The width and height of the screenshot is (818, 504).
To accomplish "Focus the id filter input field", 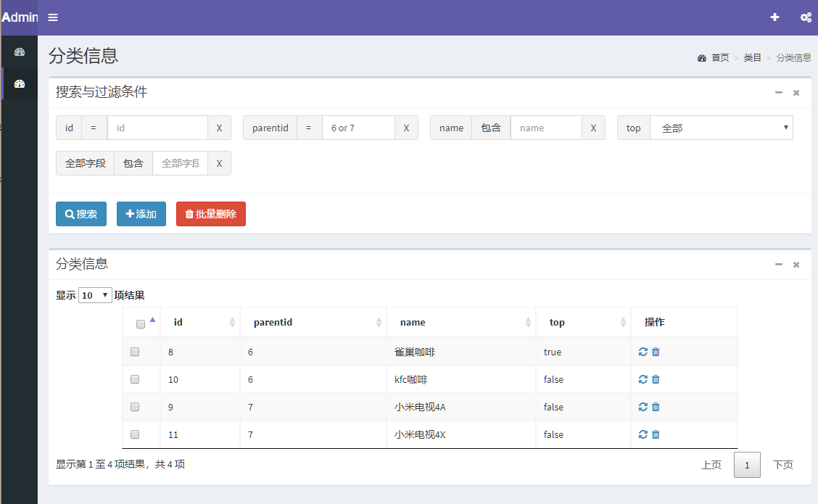I will 157,128.
